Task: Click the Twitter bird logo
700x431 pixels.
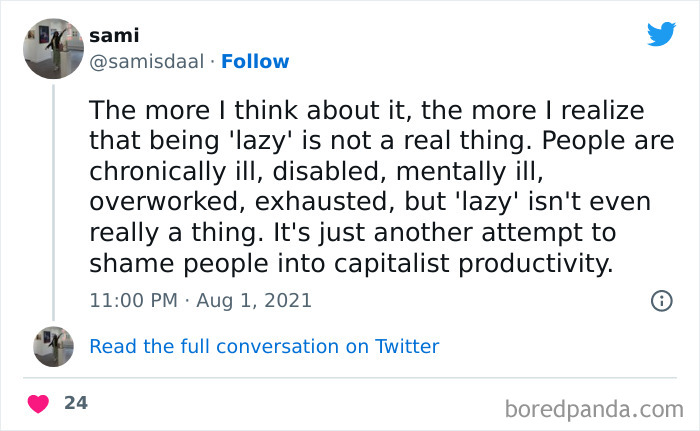Action: tap(661, 34)
